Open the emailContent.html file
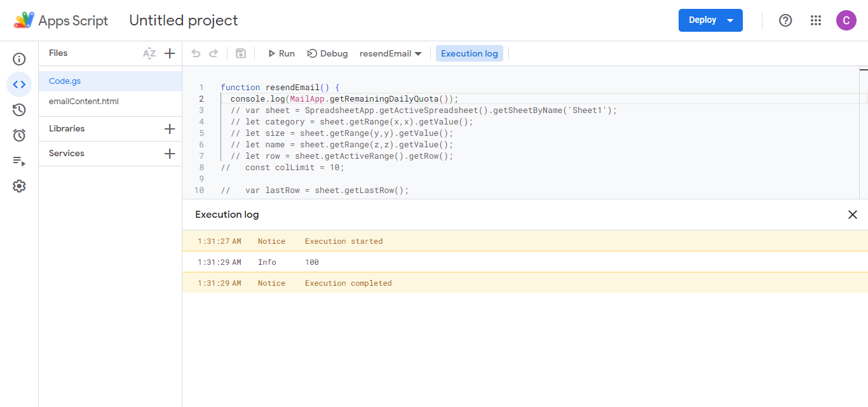Image resolution: width=868 pixels, height=407 pixels. pyautogui.click(x=84, y=102)
